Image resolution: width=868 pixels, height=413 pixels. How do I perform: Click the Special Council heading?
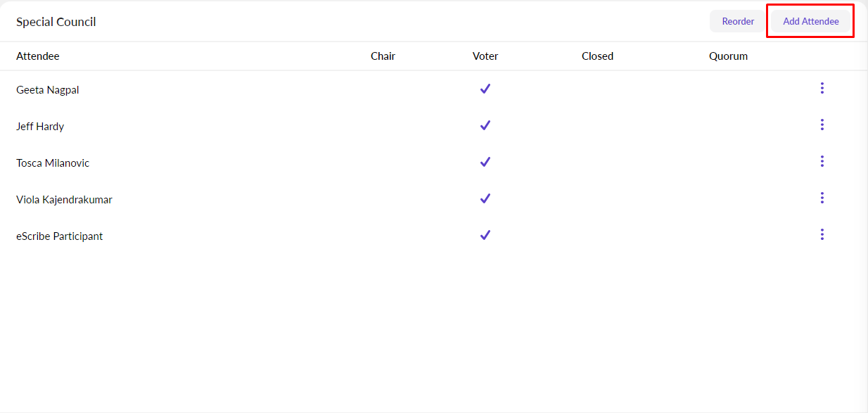[x=56, y=22]
